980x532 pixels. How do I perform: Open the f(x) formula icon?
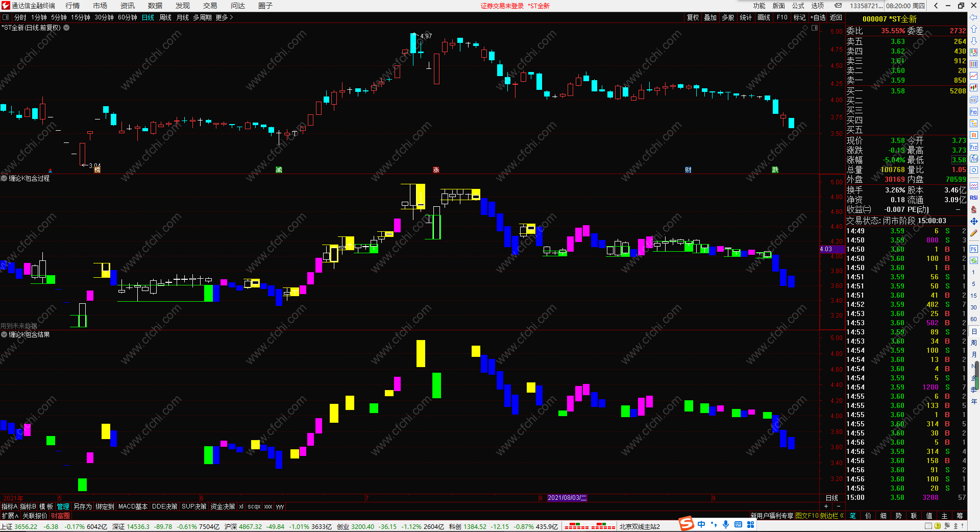point(974,159)
